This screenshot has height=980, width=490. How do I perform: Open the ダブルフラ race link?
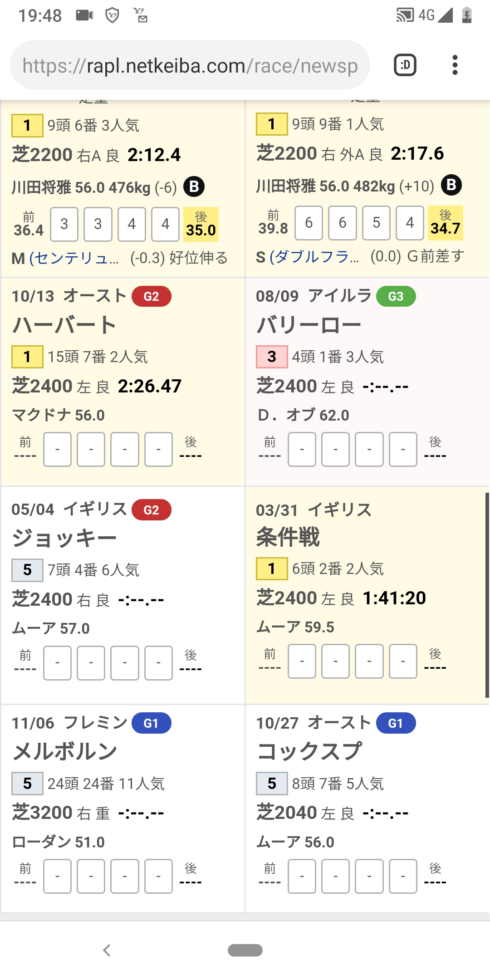click(314, 257)
